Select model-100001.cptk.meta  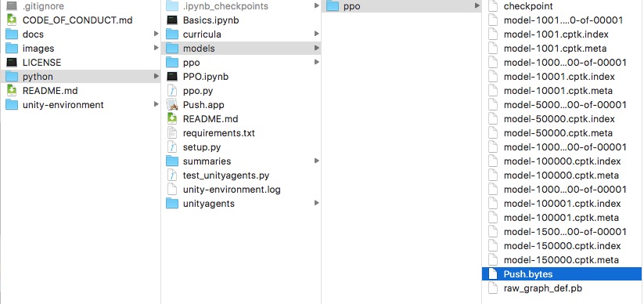562,218
